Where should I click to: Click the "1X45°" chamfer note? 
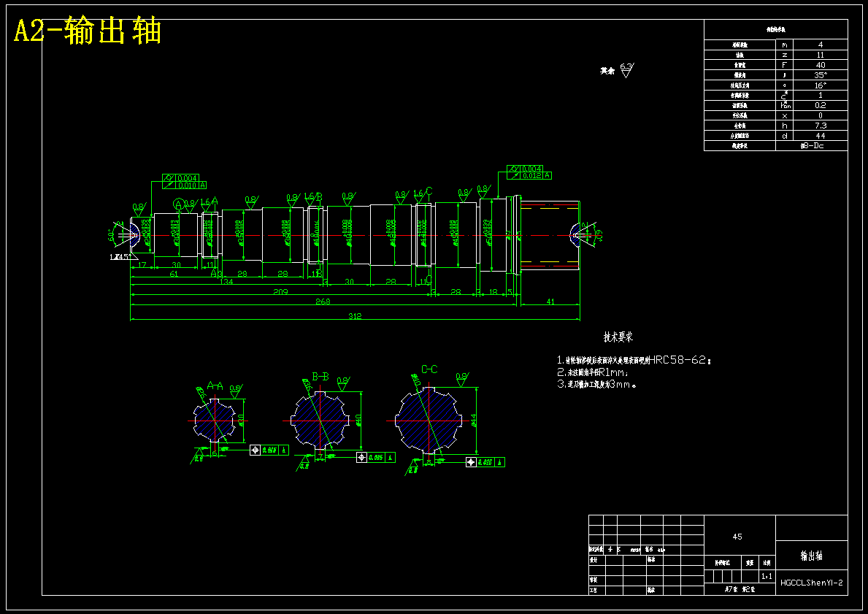click(120, 257)
